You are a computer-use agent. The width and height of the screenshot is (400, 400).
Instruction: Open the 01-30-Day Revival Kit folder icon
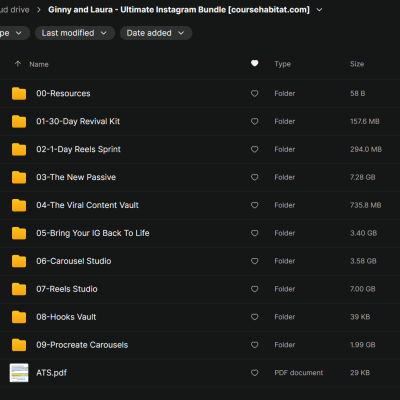(x=19, y=122)
